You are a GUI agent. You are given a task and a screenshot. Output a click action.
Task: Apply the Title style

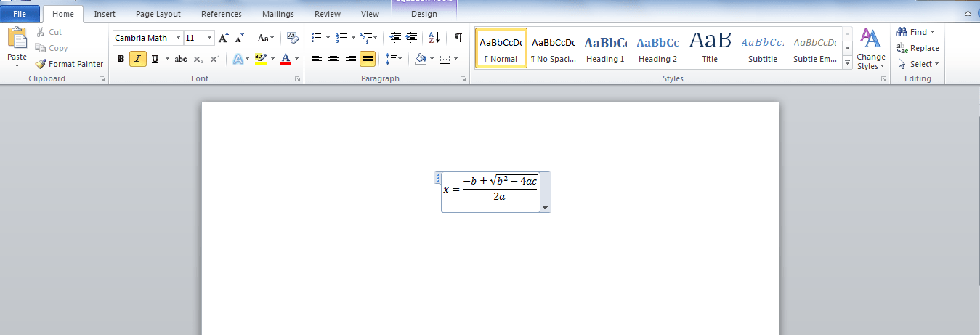point(710,48)
